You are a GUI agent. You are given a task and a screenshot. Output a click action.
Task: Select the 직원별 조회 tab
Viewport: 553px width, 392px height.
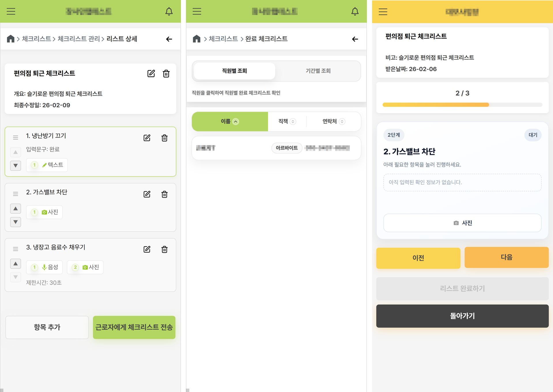(x=234, y=71)
